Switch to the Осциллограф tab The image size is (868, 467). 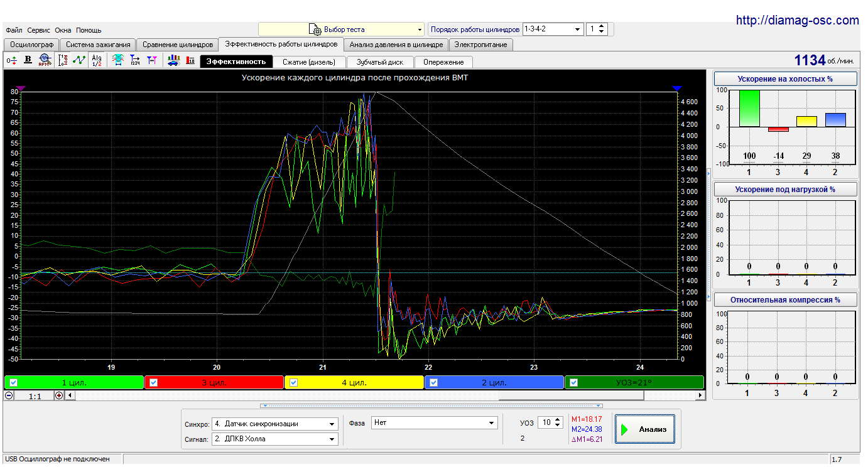pyautogui.click(x=32, y=45)
